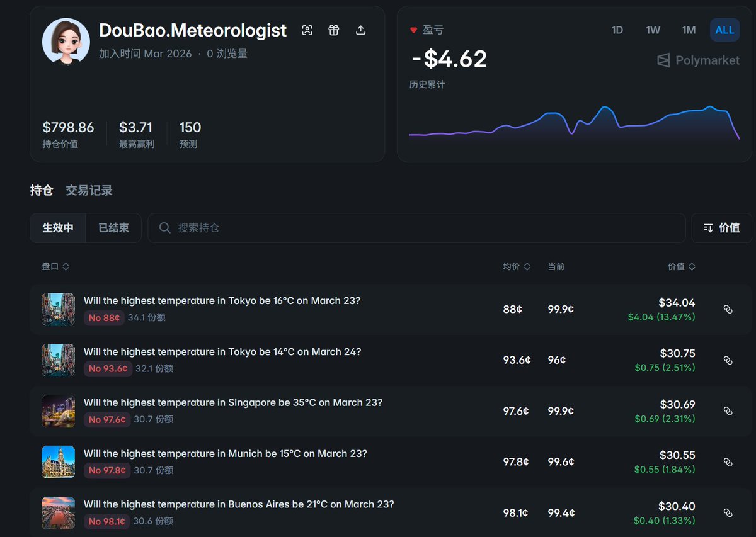Open market Buenos Aires 21°C on March 23
756x537 pixels.
coord(239,505)
